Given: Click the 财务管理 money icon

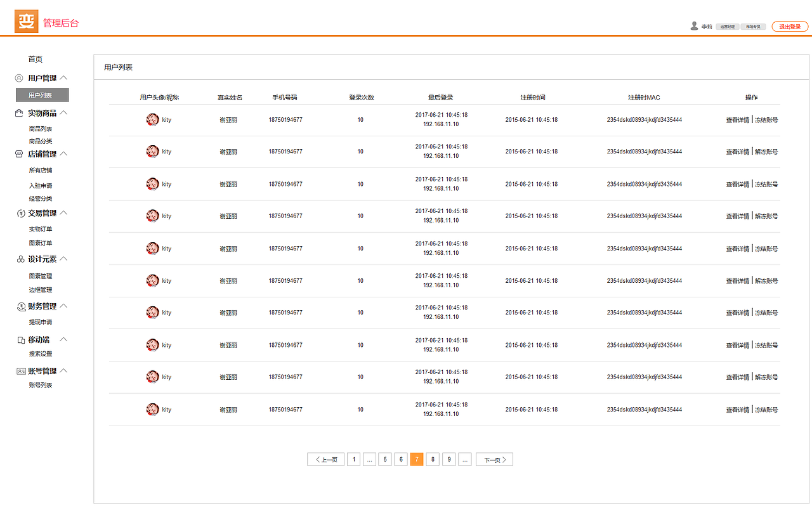Looking at the screenshot, I should tap(21, 306).
